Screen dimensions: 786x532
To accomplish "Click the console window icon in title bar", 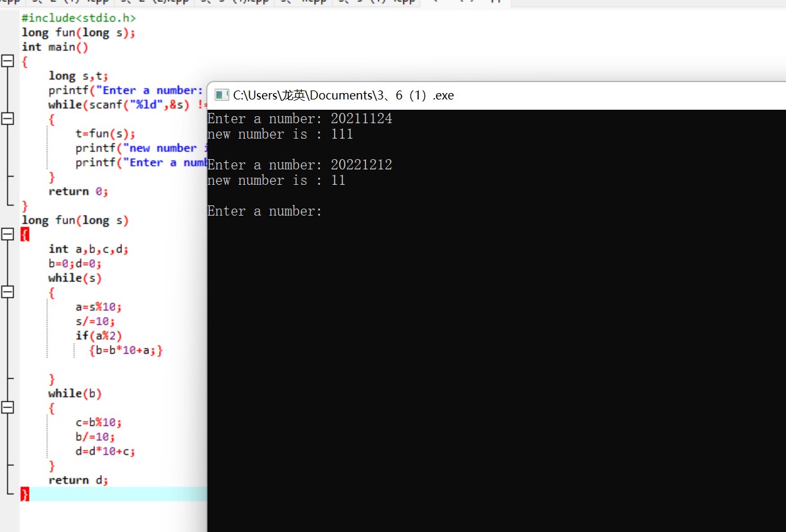I will coord(222,96).
